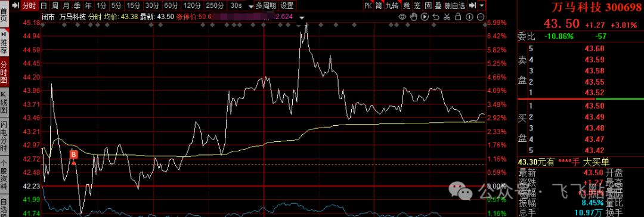
Task: Click the replay playback circle icon
Action: point(425,17)
